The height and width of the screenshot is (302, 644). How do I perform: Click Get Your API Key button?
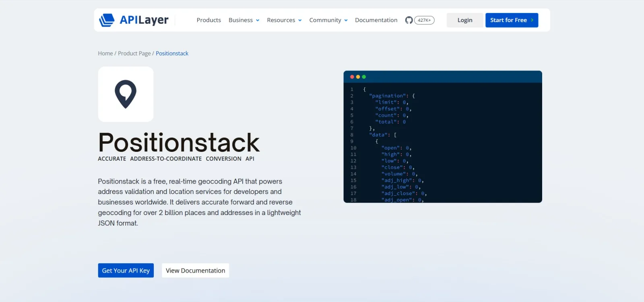126,271
